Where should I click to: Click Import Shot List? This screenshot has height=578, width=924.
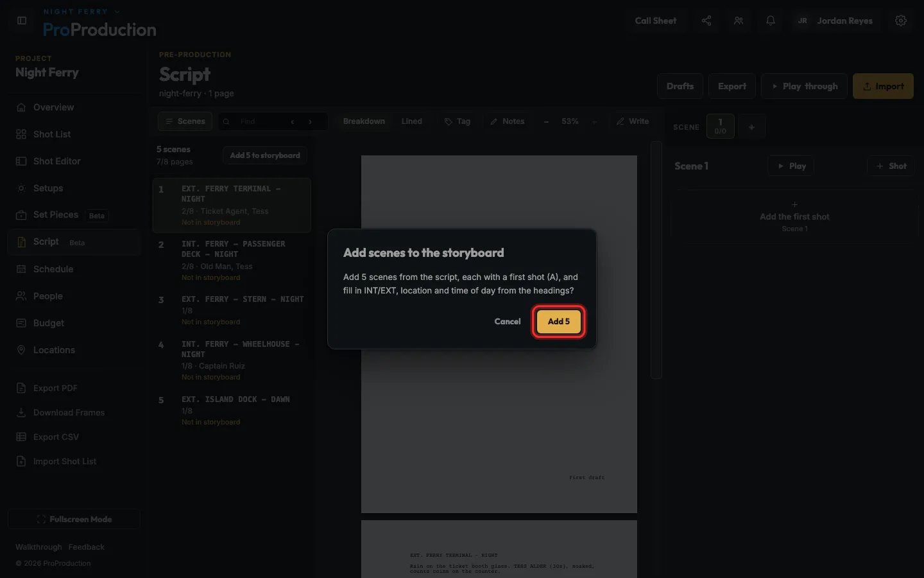coord(74,461)
